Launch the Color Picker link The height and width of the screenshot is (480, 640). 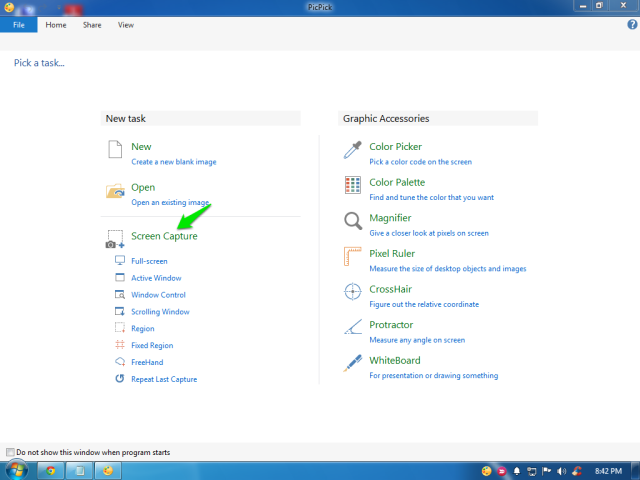[396, 147]
